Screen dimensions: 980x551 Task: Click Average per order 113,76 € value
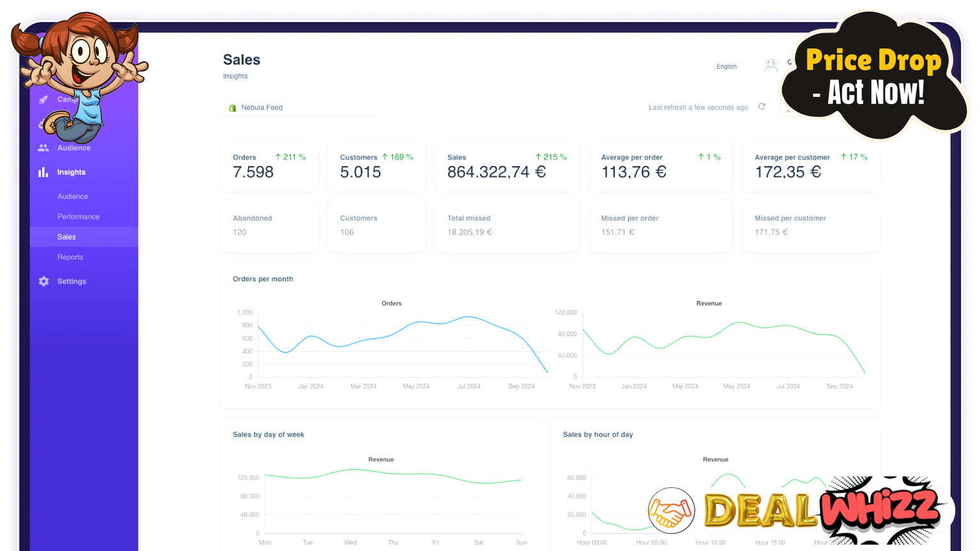[634, 172]
